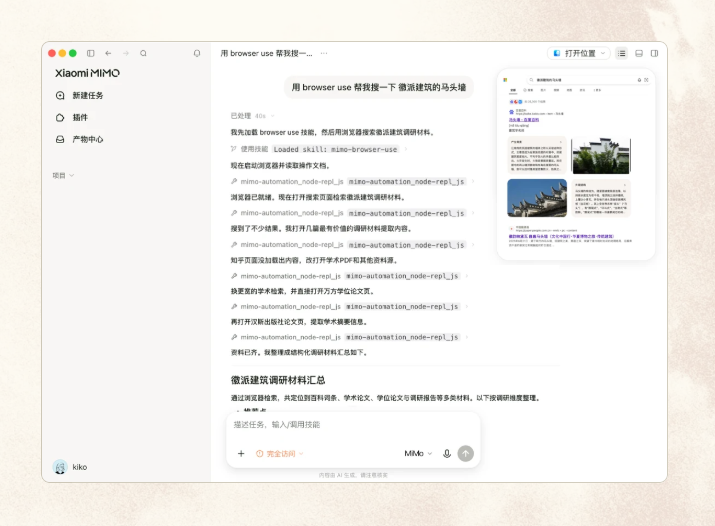Image resolution: width=715 pixels, height=526 pixels.
Task: Open the three-dot menu beside conversation title
Action: click(x=324, y=53)
